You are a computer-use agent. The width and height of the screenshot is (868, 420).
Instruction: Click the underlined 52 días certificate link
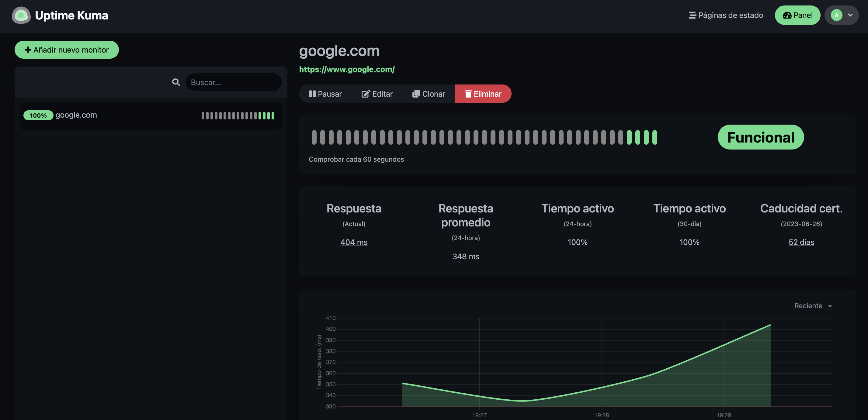(801, 242)
